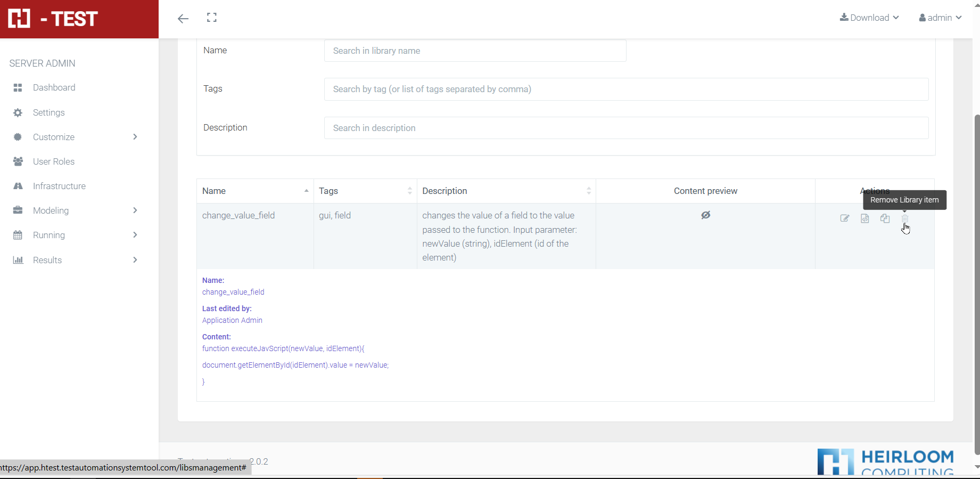This screenshot has height=479, width=980.
Task: Sort the table by Tags column
Action: [x=365, y=191]
